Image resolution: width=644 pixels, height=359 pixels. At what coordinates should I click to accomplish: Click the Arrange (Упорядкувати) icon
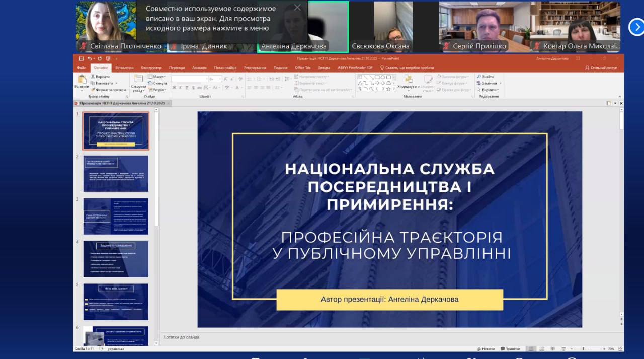pyautogui.click(x=408, y=80)
